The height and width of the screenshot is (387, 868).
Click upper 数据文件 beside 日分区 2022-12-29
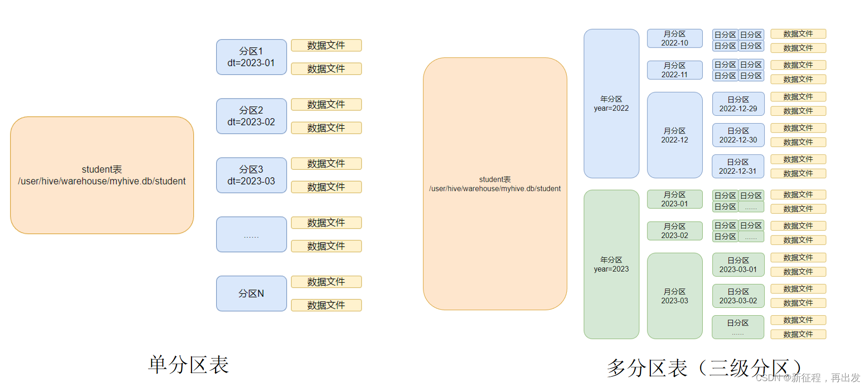[x=798, y=97]
